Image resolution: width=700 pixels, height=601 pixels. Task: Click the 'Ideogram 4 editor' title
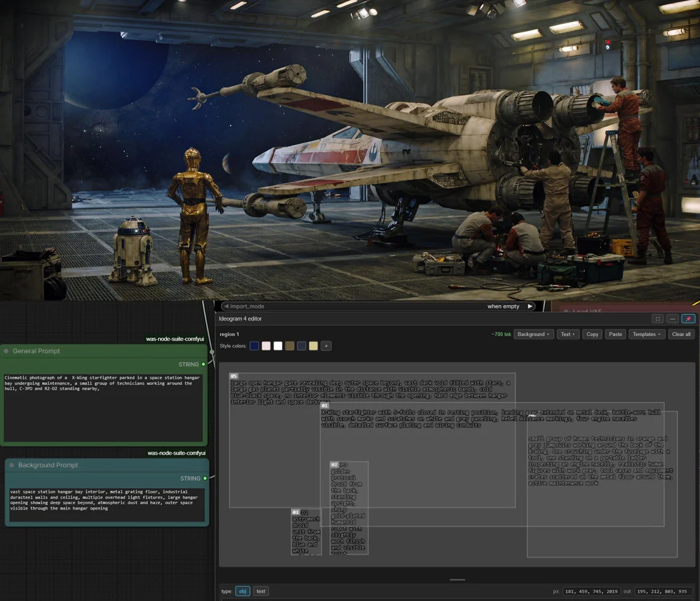[240, 319]
